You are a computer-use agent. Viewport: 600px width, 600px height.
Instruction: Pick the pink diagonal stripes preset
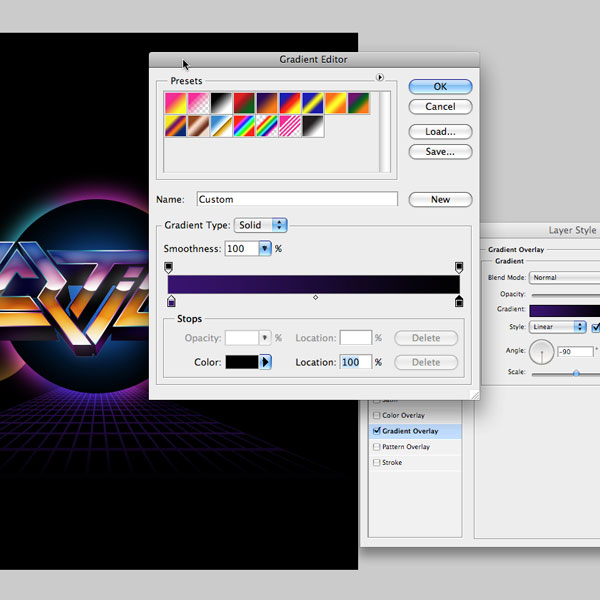pos(292,125)
